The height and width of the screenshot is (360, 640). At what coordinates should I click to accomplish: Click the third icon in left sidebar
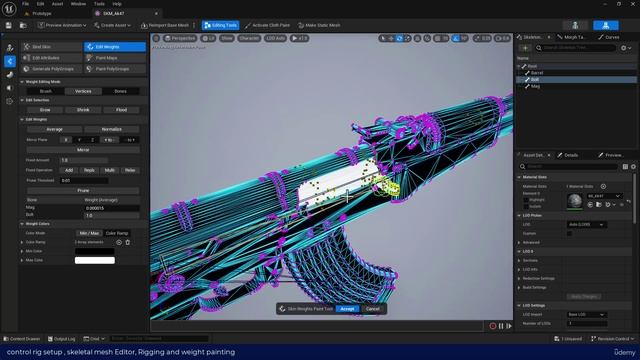10,75
